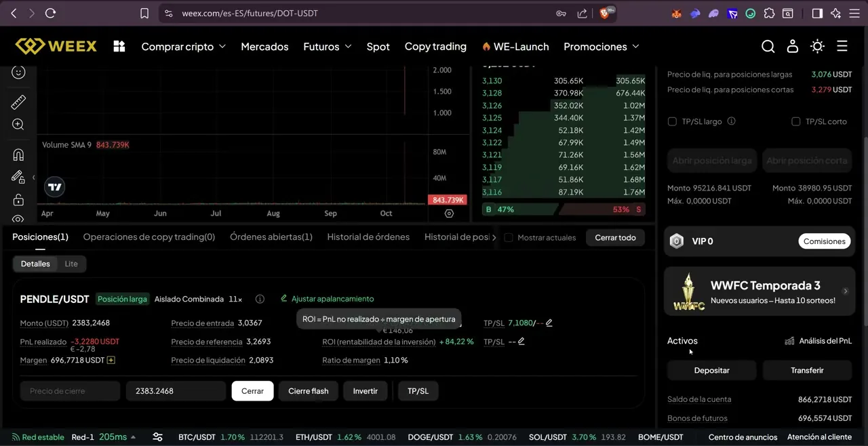
Task: Enable the TP/SL largo checkbox
Action: (x=672, y=121)
